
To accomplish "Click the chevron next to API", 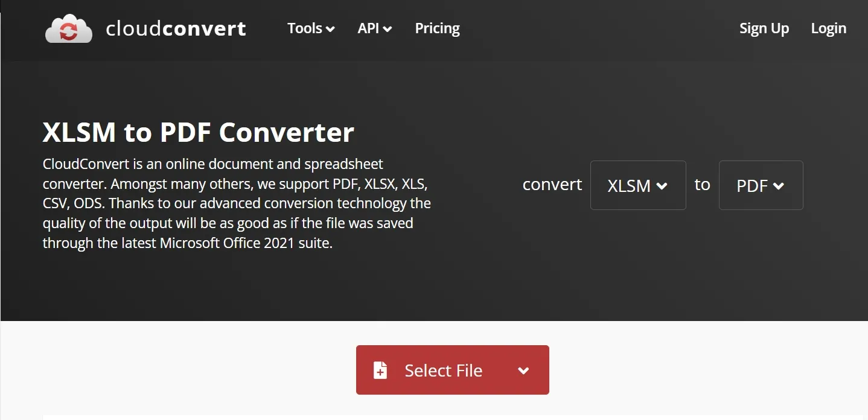I will (x=387, y=28).
